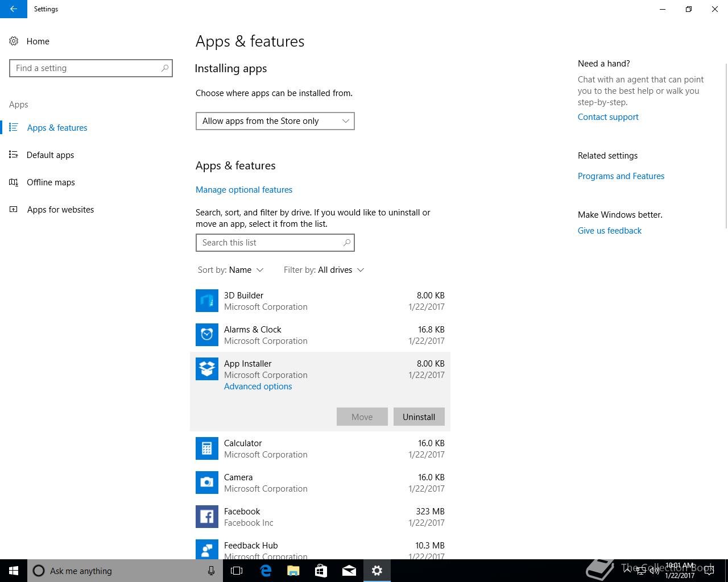Go to Offline maps section
The width and height of the screenshot is (728, 582).
[x=51, y=182]
